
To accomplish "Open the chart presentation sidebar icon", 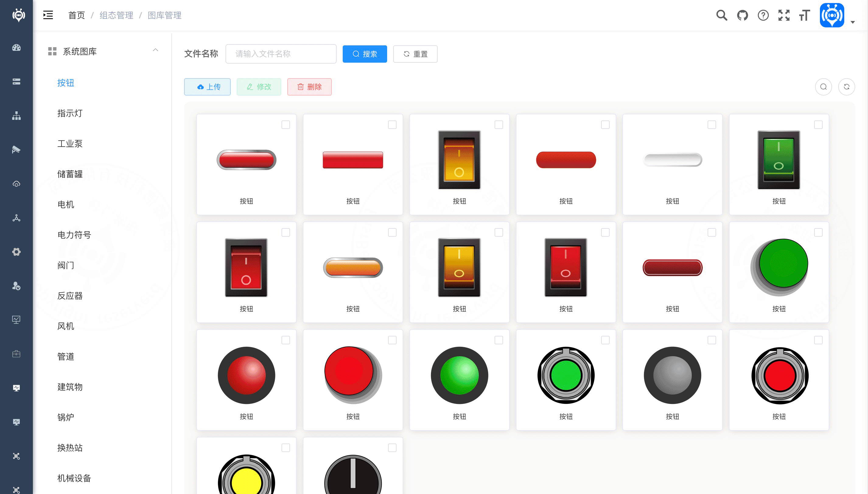I will point(16,320).
